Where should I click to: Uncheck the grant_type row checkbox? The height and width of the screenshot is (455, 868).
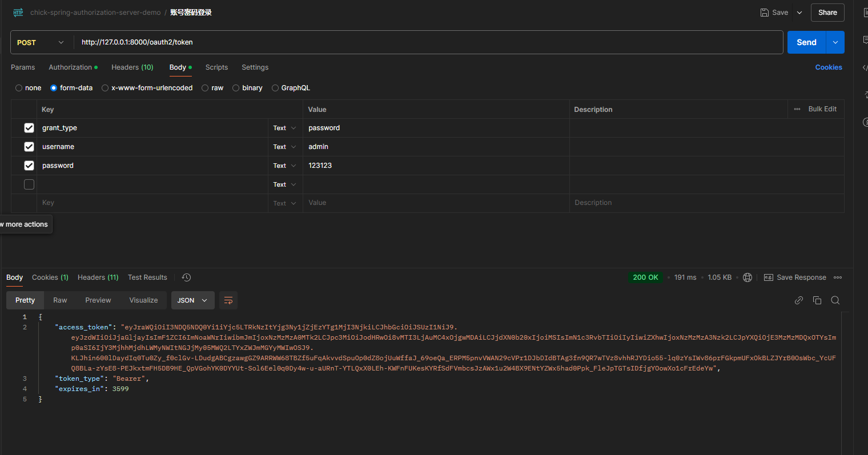point(29,128)
